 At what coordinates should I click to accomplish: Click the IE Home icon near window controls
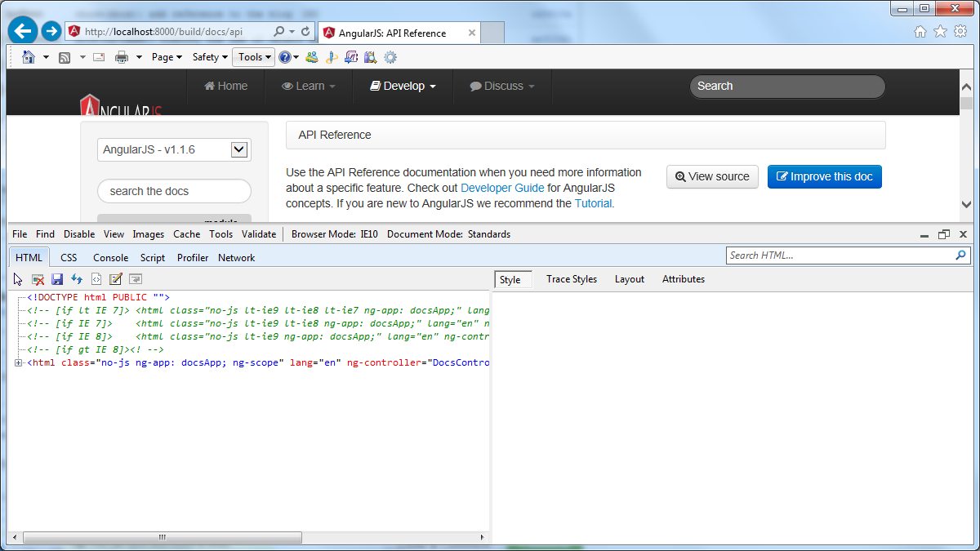click(x=920, y=31)
